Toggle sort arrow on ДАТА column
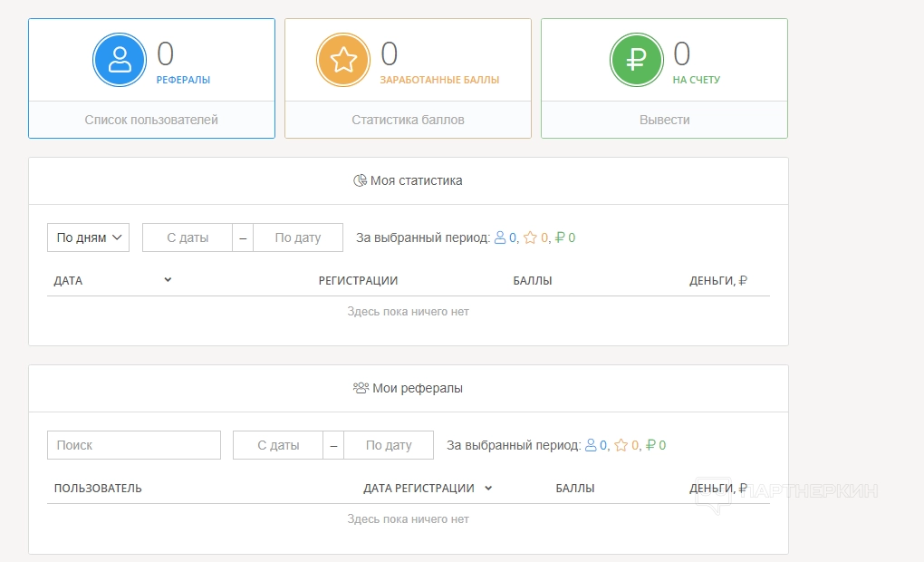This screenshot has height=562, width=924. (168, 280)
